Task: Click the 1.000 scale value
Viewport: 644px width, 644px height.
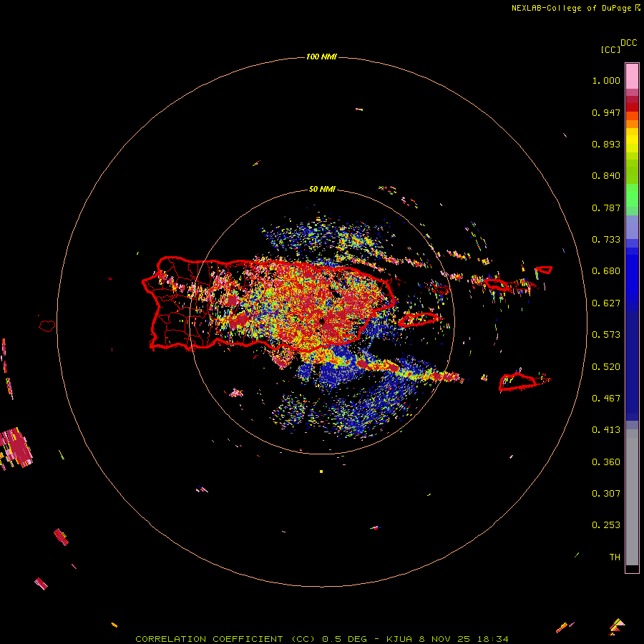Action: tap(606, 80)
